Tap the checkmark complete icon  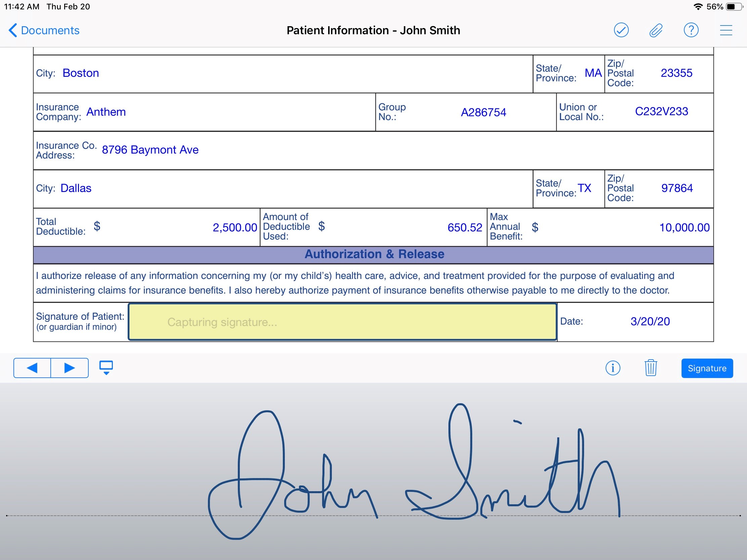coord(621,30)
